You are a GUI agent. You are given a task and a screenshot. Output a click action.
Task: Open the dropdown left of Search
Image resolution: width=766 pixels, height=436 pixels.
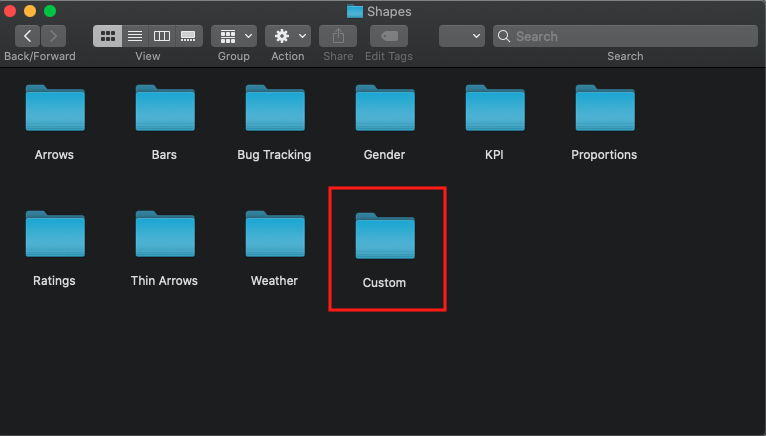point(462,36)
